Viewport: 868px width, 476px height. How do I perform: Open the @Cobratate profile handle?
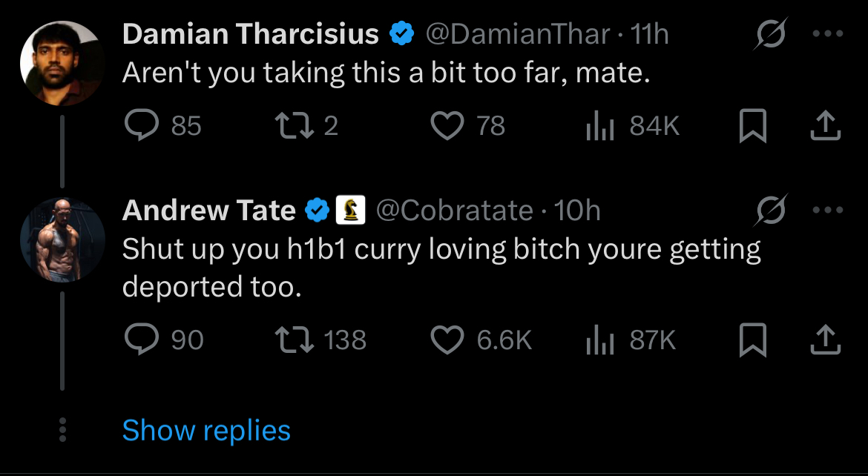[455, 211]
